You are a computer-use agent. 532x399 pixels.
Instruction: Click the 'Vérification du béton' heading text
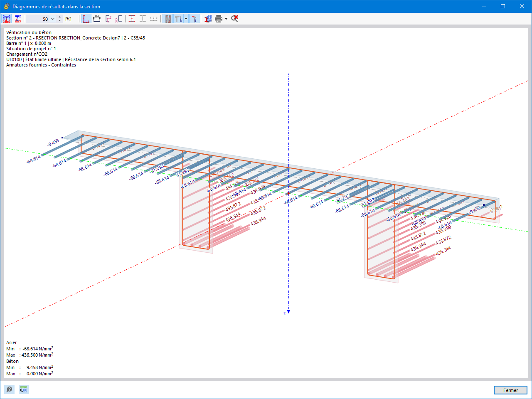(x=29, y=32)
